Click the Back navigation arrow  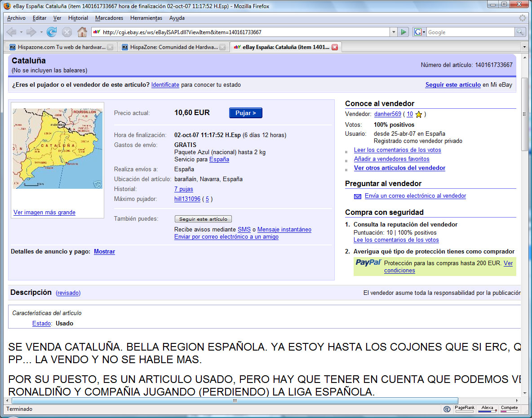pos(11,32)
